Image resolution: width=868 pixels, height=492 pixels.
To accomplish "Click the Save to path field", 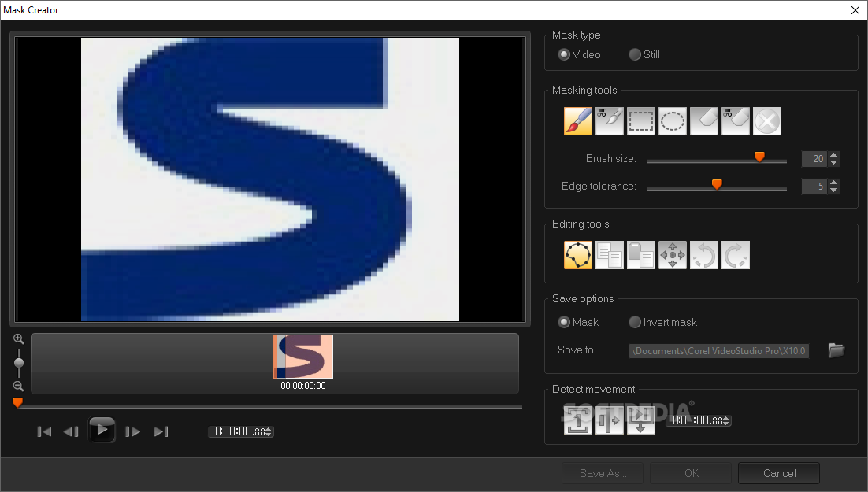I will tap(719, 351).
